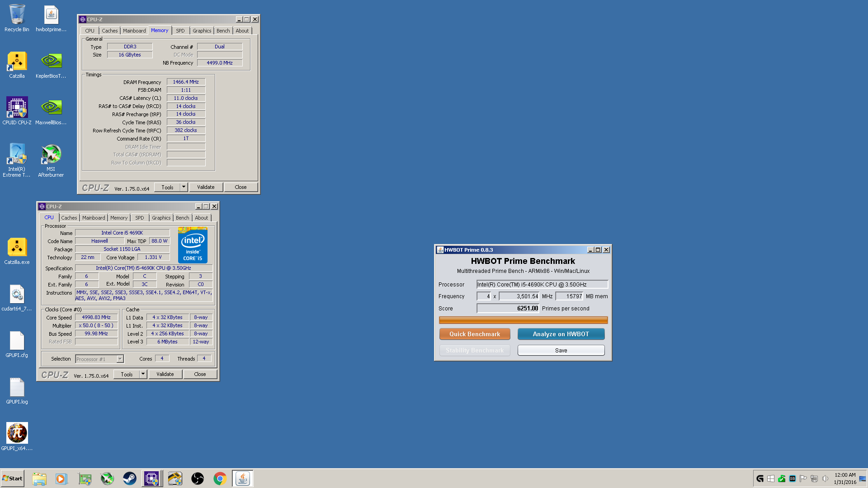Start the Quick Benchmark in HWBOT Prime
The width and height of the screenshot is (868, 488).
coord(475,334)
